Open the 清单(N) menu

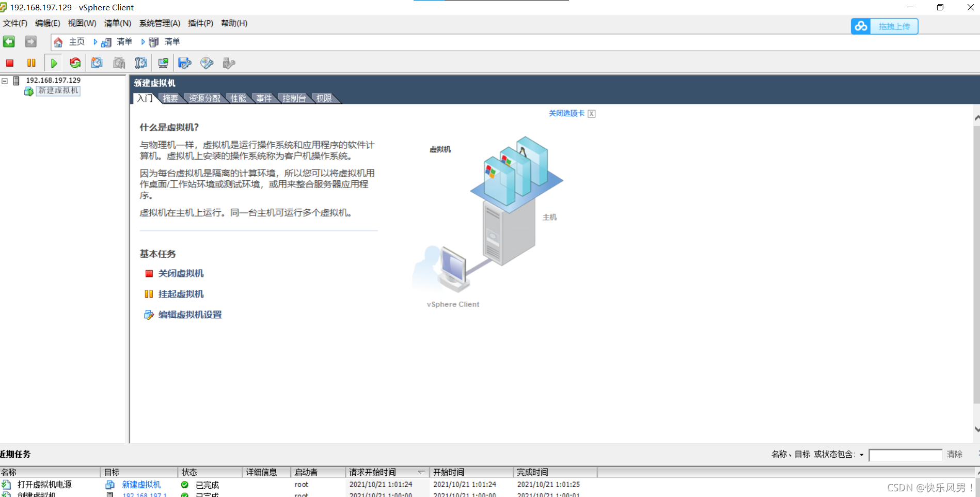coord(118,23)
